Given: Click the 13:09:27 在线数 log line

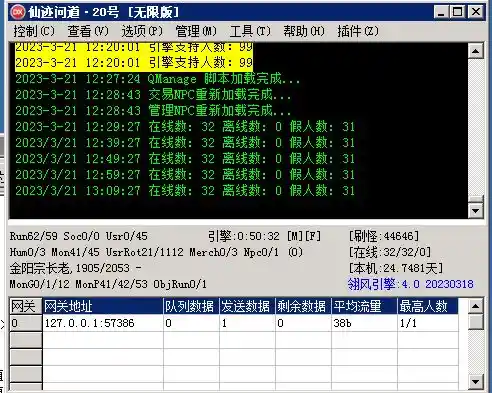Looking at the screenshot, I should pos(185,191).
